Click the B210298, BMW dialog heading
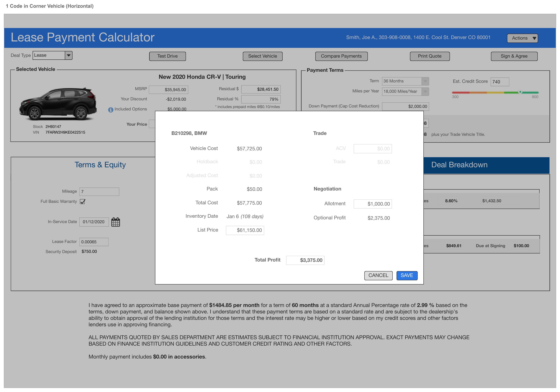Image resolution: width=560 pixels, height=392 pixels. 189,133
